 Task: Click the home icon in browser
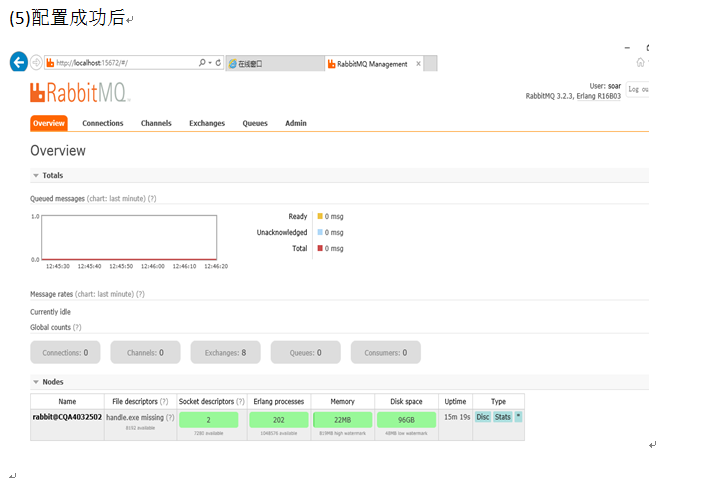(640, 62)
